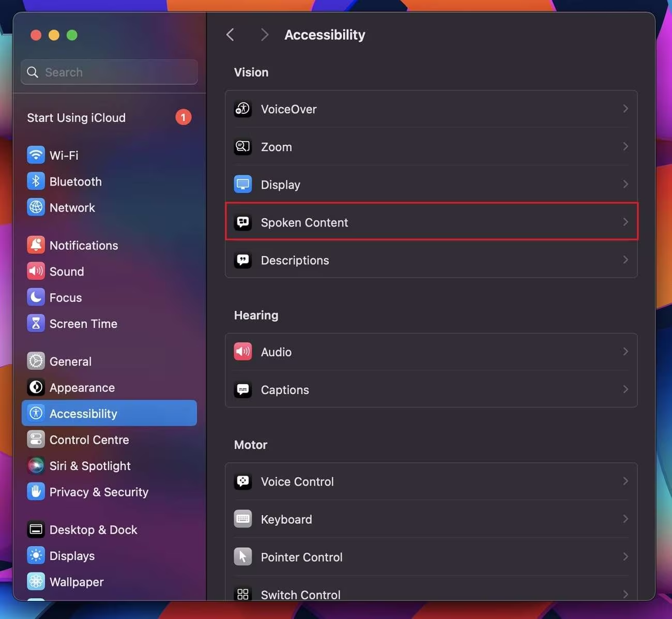Click the Search field
Viewport: 672px width, 619px height.
tap(109, 72)
